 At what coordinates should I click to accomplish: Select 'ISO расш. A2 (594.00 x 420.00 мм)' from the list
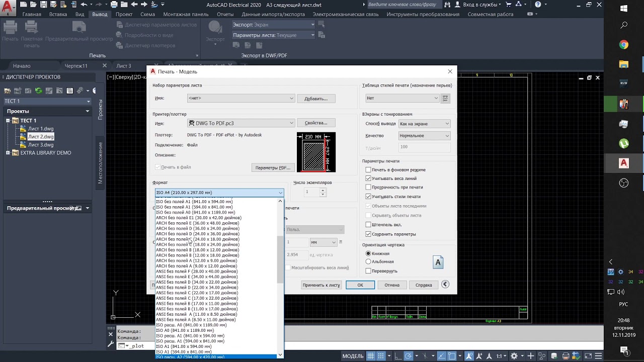216,357
